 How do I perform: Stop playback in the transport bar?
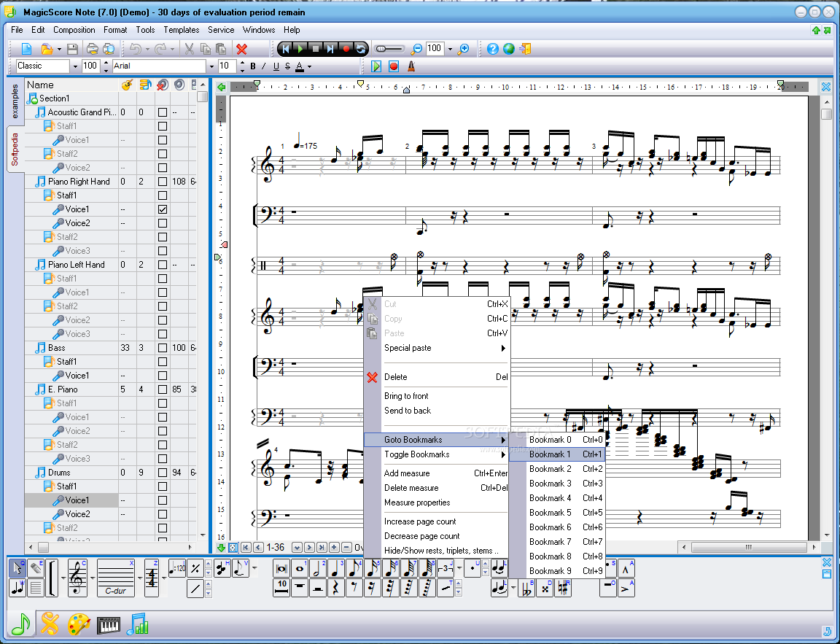pyautogui.click(x=316, y=49)
